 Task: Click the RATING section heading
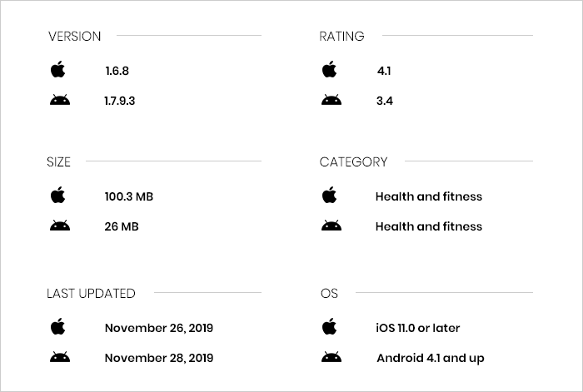pos(341,36)
